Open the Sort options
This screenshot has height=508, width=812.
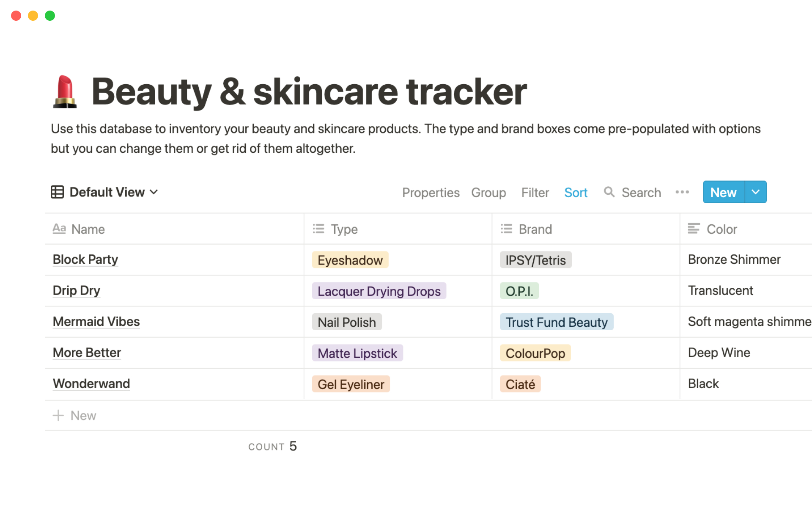[576, 193]
